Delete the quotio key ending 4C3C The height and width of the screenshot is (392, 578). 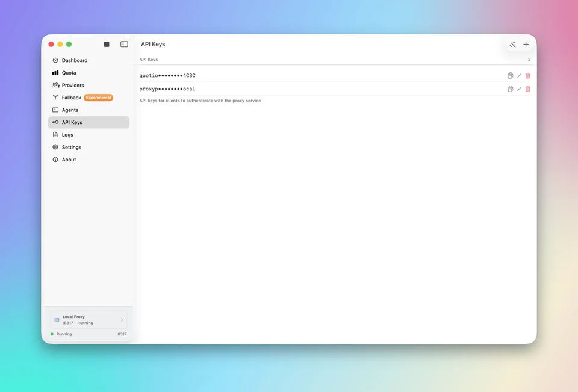click(528, 76)
